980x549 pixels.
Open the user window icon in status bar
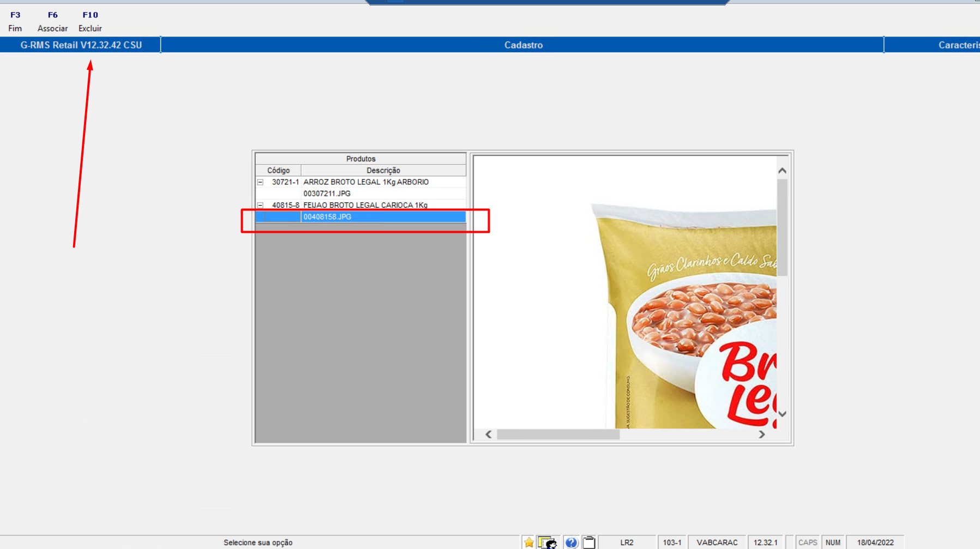(547, 542)
